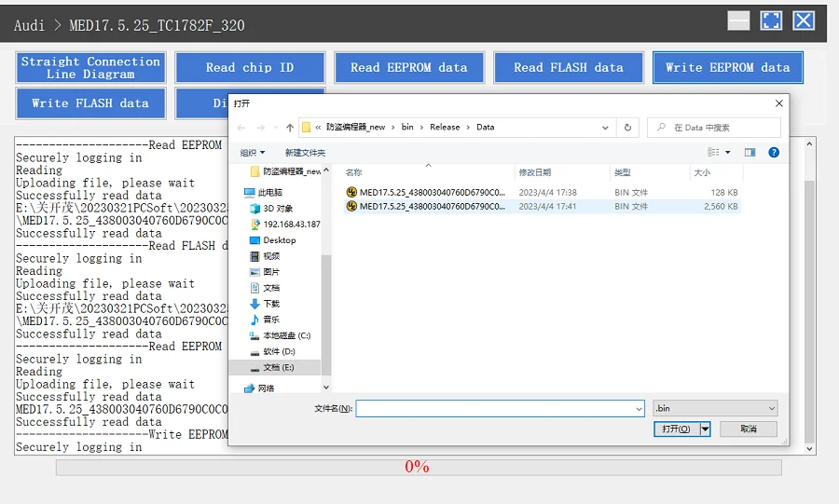Click the Data breadcrumb segment

486,128
